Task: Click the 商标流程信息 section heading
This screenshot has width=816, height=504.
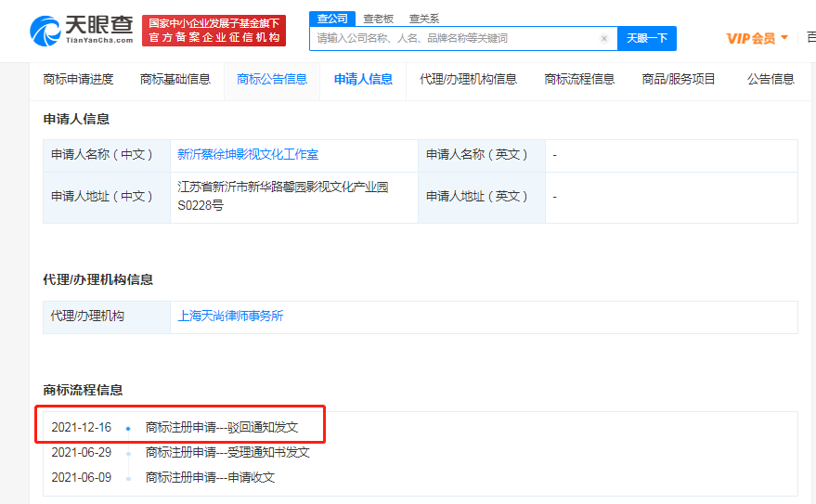Action: pyautogui.click(x=83, y=390)
